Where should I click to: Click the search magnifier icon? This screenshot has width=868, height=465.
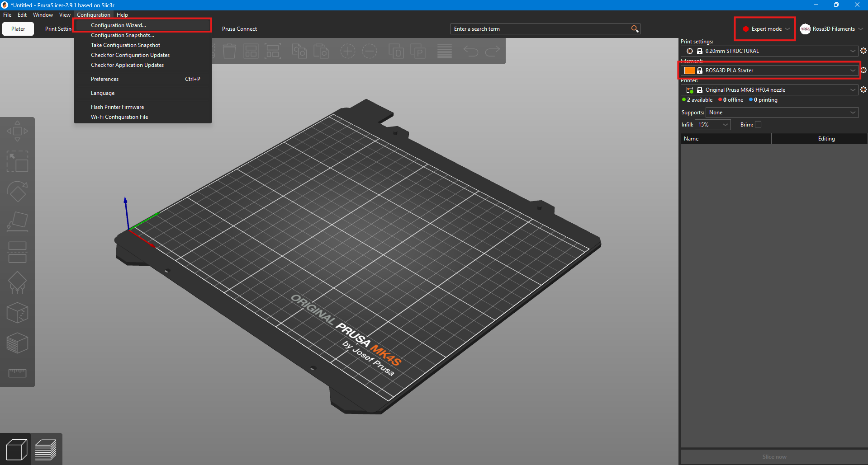pyautogui.click(x=635, y=29)
